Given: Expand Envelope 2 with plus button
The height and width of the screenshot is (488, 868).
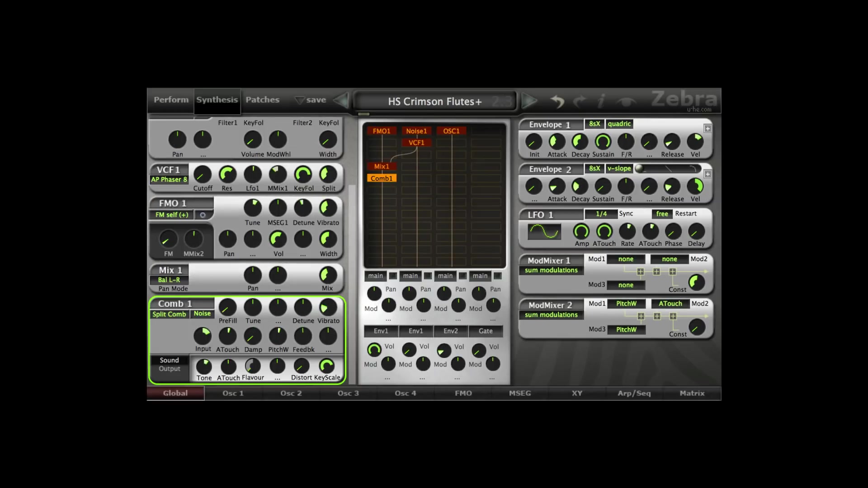Looking at the screenshot, I should point(708,174).
